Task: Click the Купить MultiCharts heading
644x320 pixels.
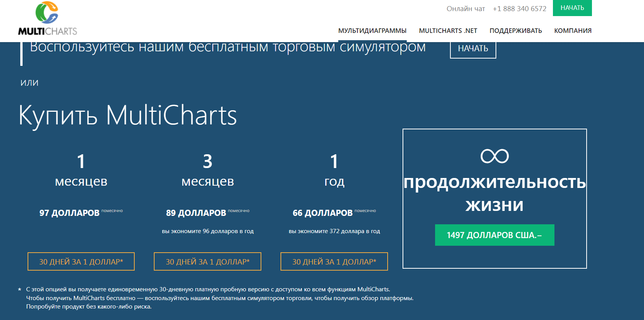Action: 128,115
